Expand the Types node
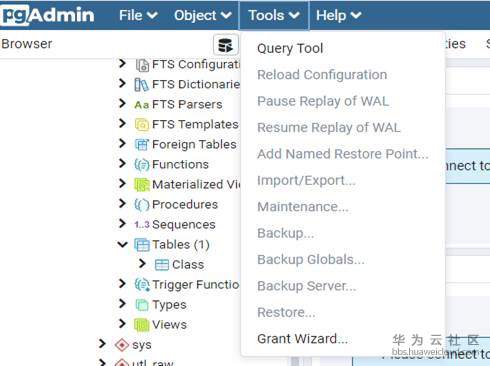 coord(122,304)
